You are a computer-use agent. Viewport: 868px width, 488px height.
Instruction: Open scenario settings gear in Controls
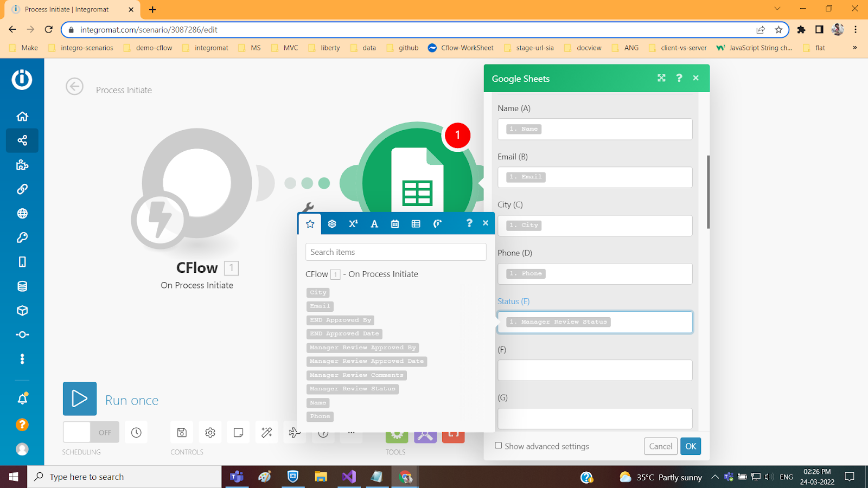210,432
